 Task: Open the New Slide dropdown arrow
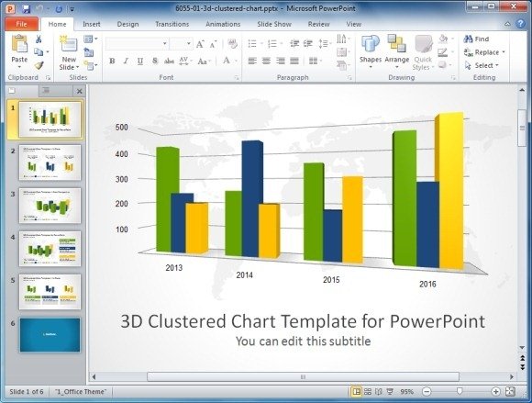77,67
